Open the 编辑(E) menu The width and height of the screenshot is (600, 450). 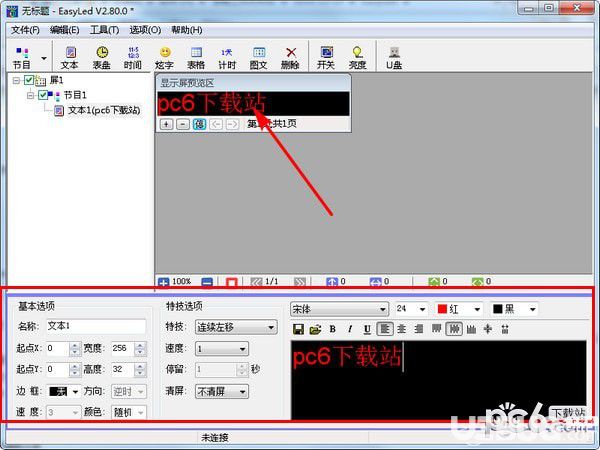click(x=65, y=30)
